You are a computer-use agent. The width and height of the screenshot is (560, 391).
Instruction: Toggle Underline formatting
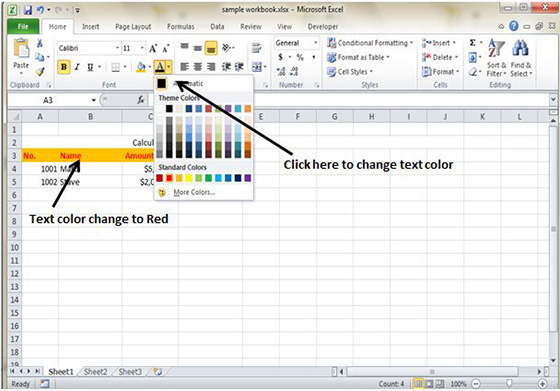click(90, 67)
